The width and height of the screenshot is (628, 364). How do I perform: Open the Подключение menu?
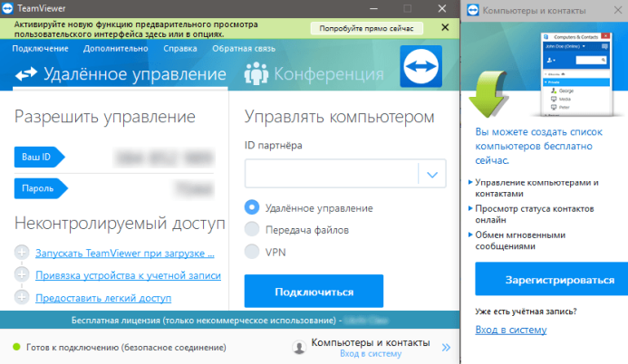pos(40,49)
